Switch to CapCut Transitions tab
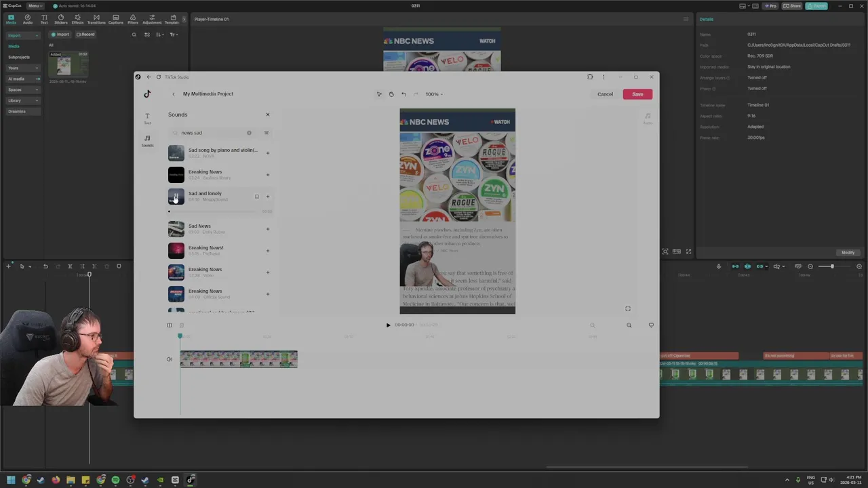The image size is (868, 488). pos(96,19)
